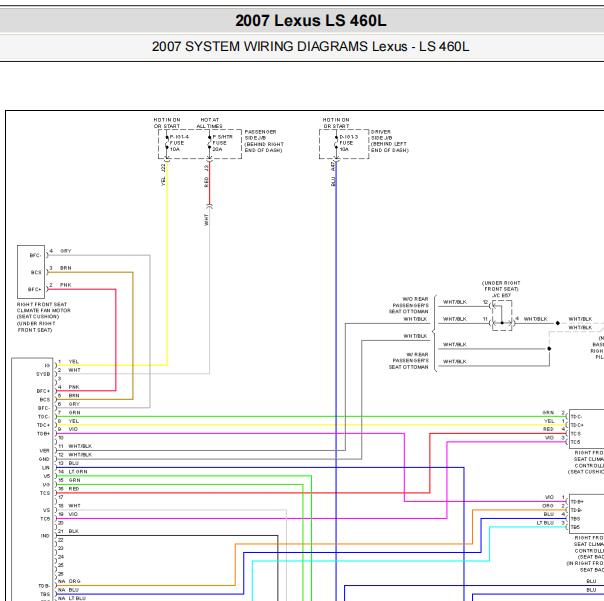Screen dimensions: 604x601
Task: Click the 'GND' terminal label
Action: [x=44, y=459]
